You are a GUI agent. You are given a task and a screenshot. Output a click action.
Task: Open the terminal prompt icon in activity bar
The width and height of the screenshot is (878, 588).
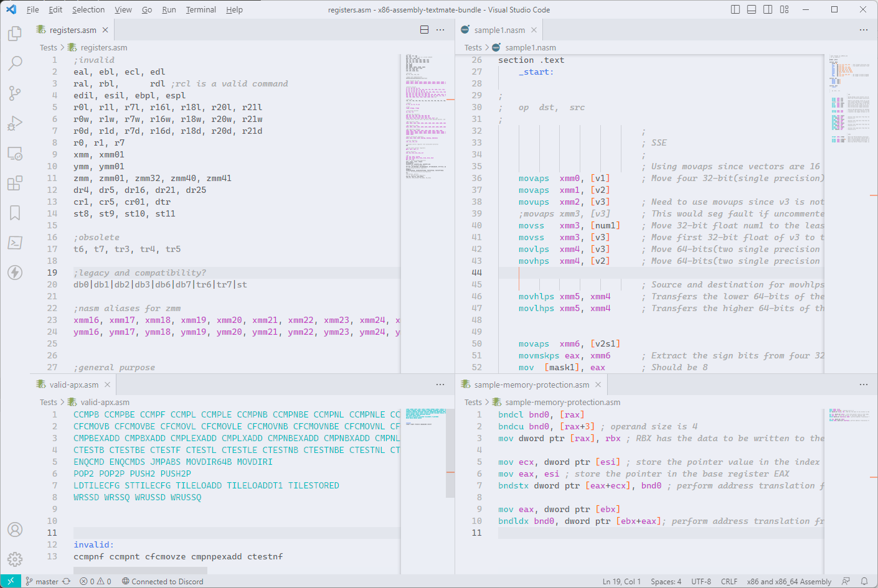click(x=15, y=243)
